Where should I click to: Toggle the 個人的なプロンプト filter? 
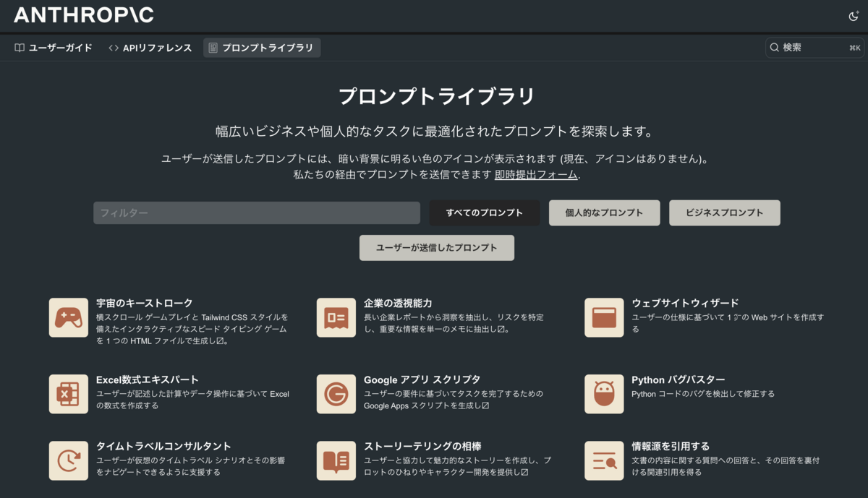point(604,212)
